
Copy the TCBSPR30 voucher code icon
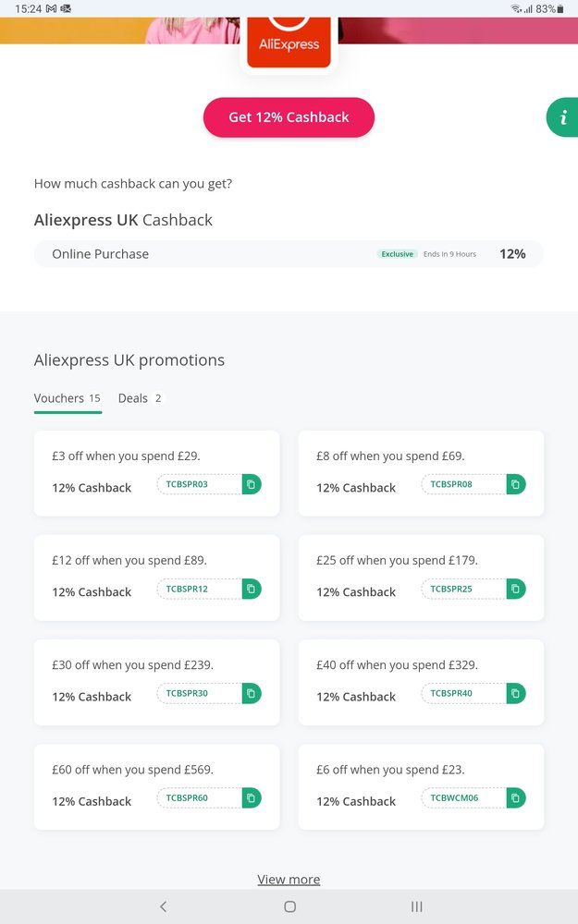252,693
